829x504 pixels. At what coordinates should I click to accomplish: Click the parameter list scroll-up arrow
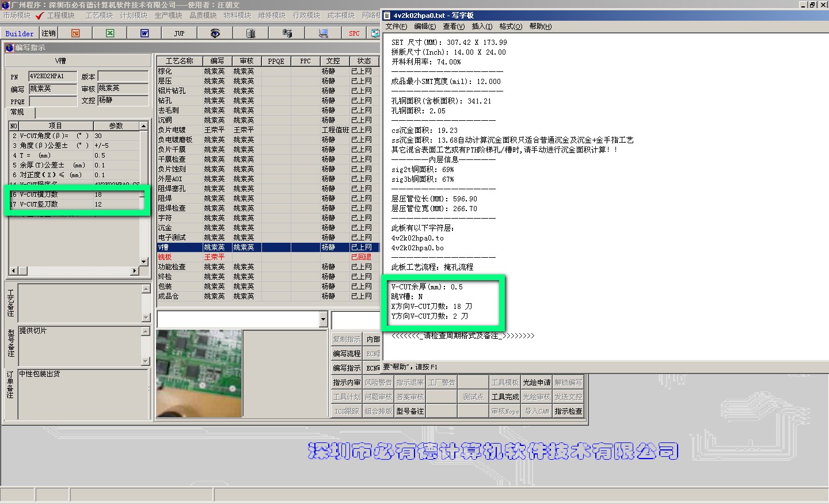(x=144, y=125)
